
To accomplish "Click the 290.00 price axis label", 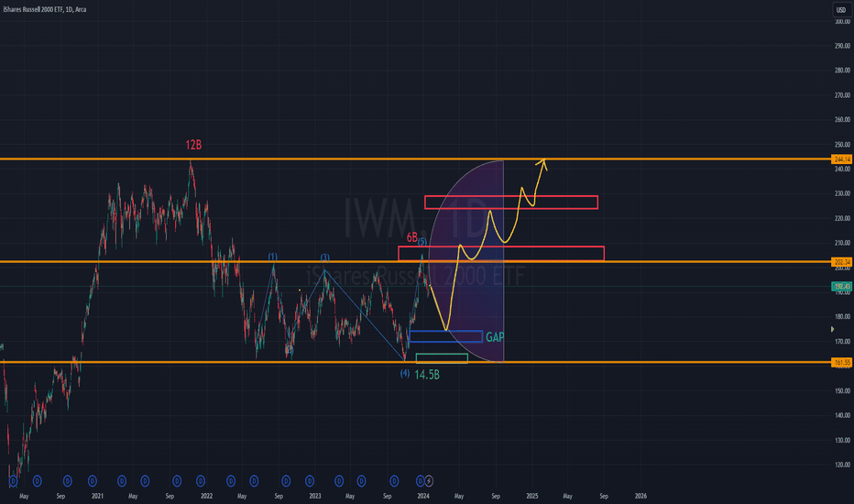I will coord(842,46).
